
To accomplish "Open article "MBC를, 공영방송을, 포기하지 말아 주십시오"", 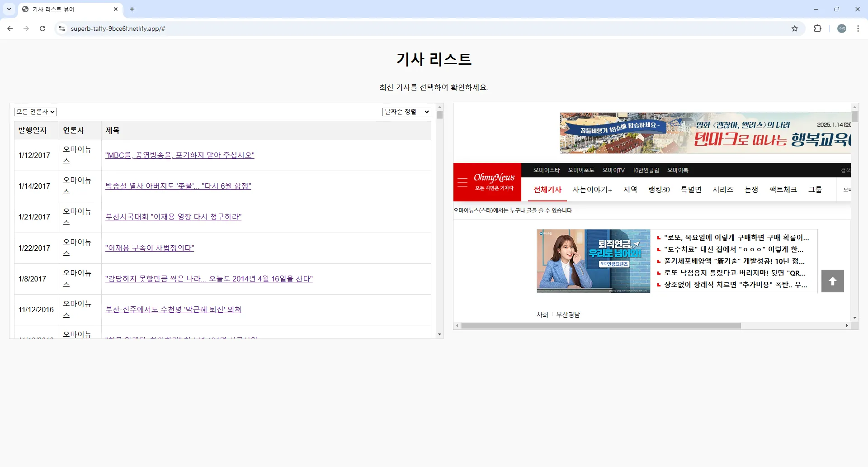I will (x=180, y=155).
